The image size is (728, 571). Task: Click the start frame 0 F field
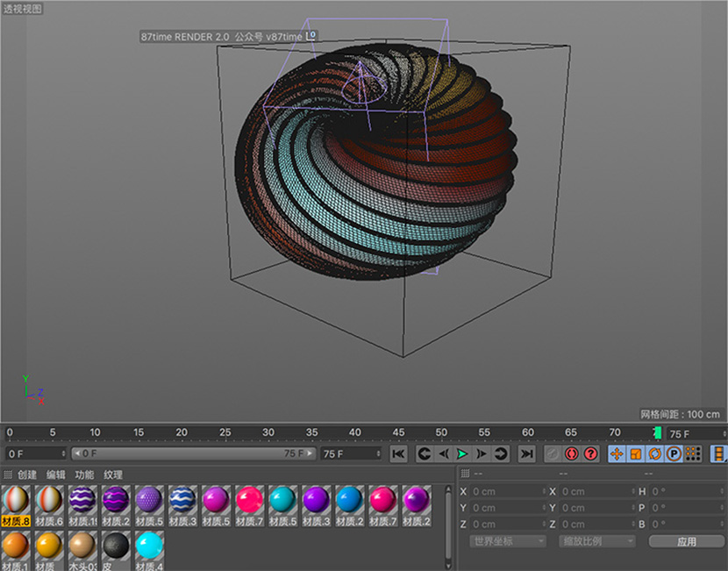[x=36, y=453]
